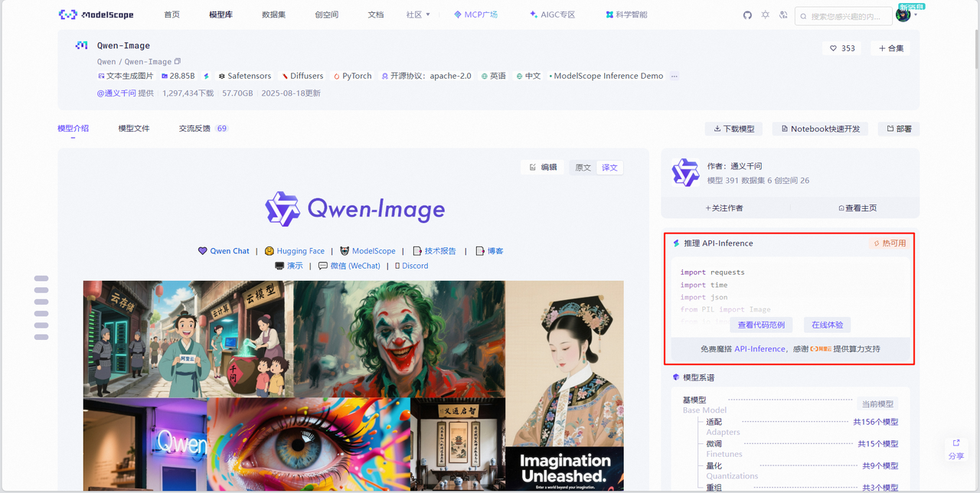Click the 查看代码范例 button
The height and width of the screenshot is (493, 980).
pos(761,325)
